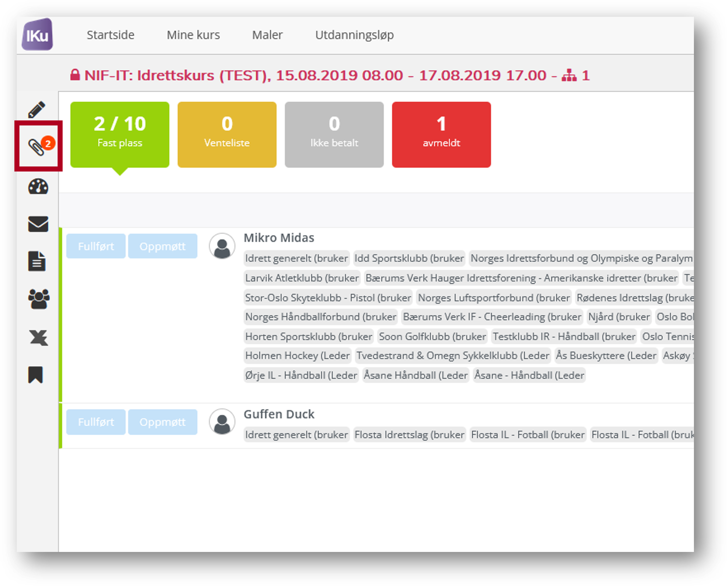Open the participants group icon
728x586 pixels.
tap(38, 299)
